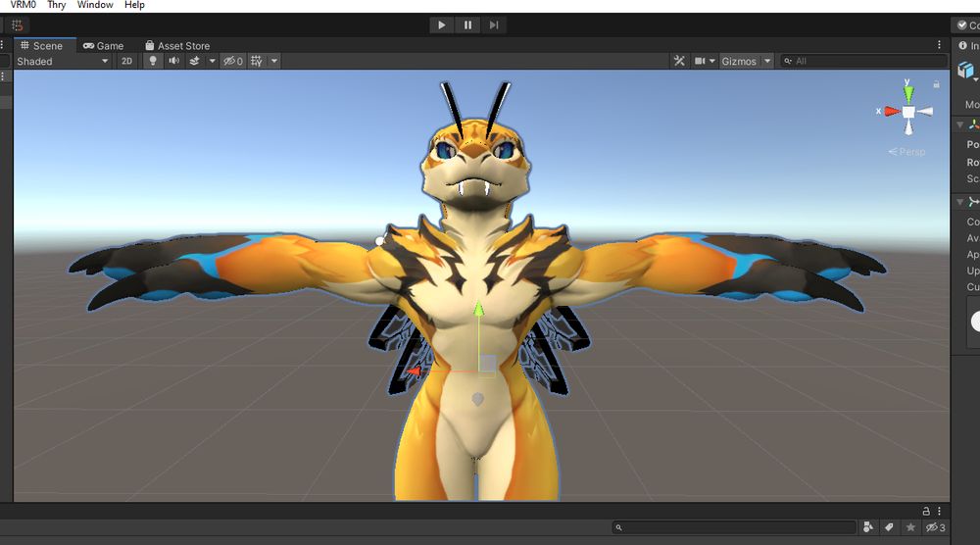This screenshot has width=980, height=545.
Task: Open the Shaded draw mode dropdown
Action: tap(62, 61)
